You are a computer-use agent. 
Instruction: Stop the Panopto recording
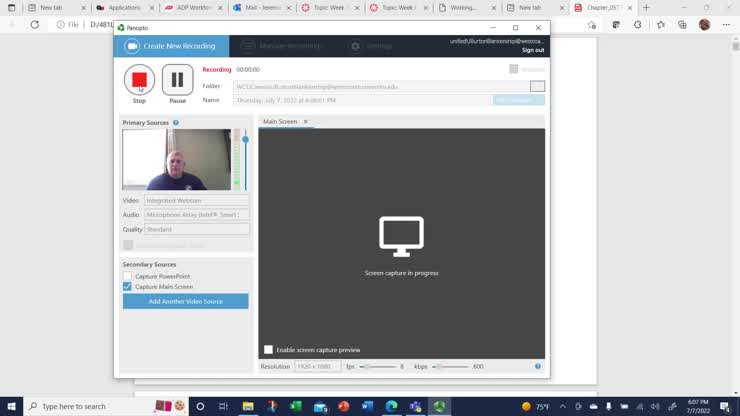coord(139,80)
